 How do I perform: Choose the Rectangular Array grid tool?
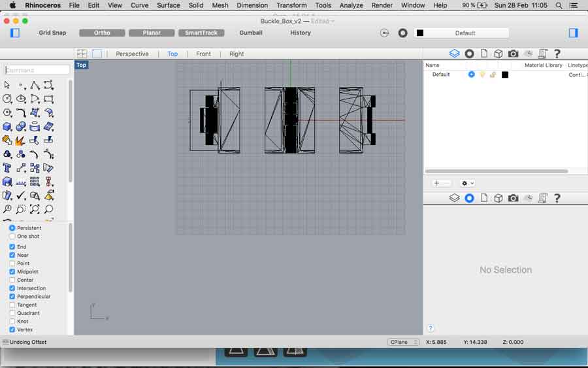click(x=35, y=182)
